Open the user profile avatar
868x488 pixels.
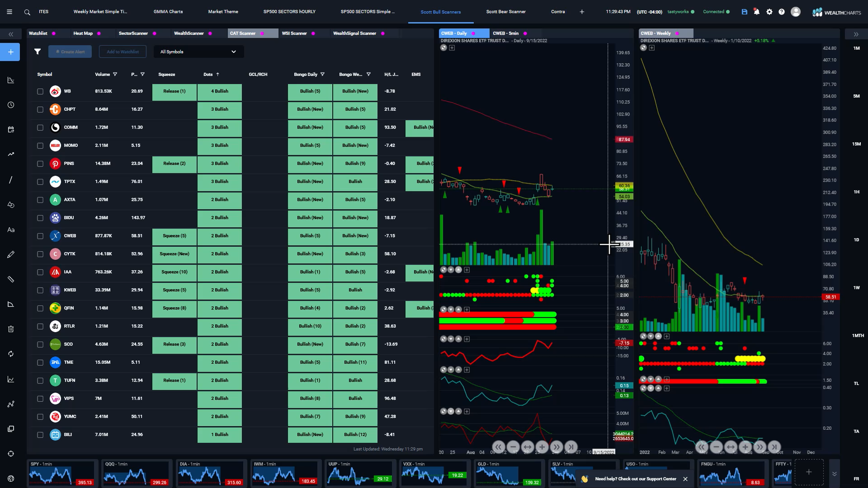point(796,12)
